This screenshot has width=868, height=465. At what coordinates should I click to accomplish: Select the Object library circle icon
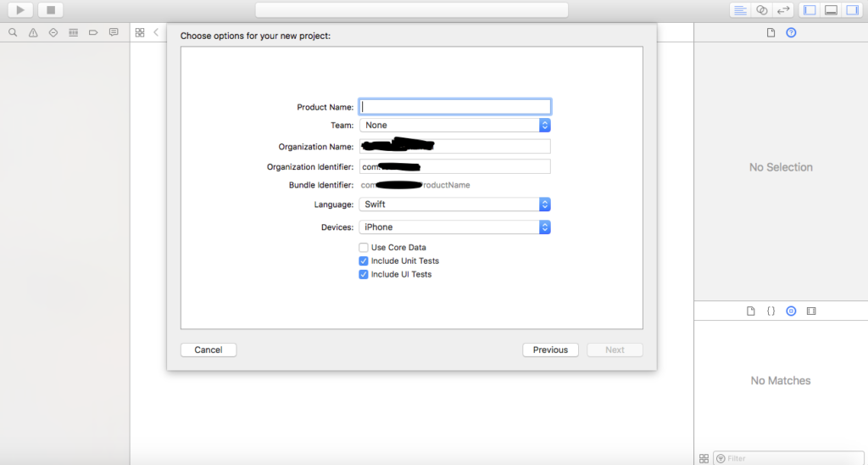tap(791, 311)
